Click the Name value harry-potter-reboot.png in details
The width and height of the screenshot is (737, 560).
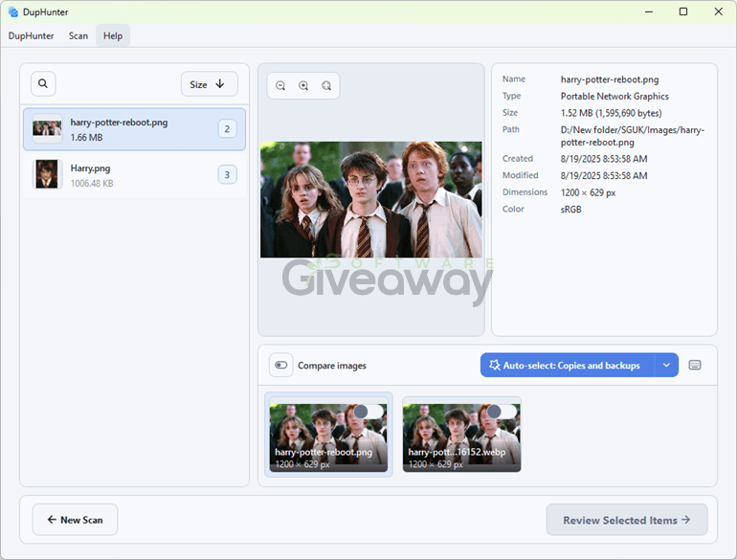(609, 79)
